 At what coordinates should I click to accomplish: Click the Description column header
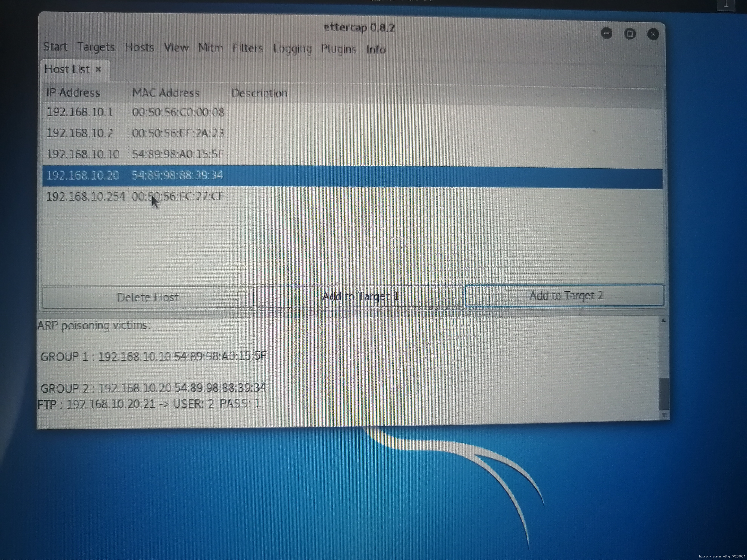259,93
